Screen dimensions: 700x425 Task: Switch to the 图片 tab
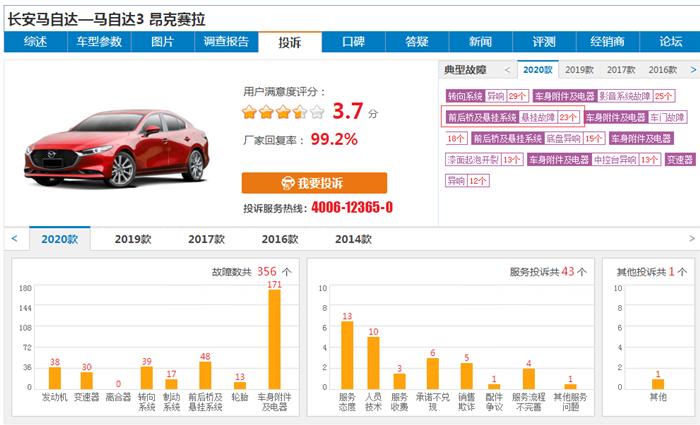point(162,42)
